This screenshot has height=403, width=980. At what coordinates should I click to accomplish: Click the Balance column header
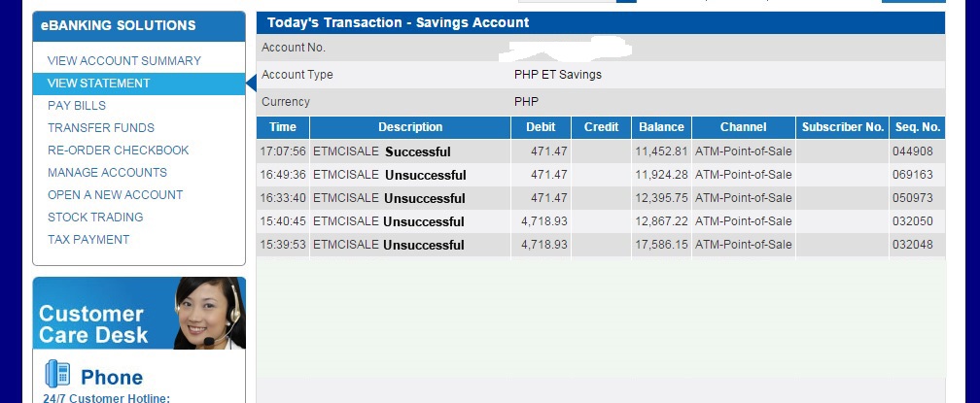pos(661,127)
